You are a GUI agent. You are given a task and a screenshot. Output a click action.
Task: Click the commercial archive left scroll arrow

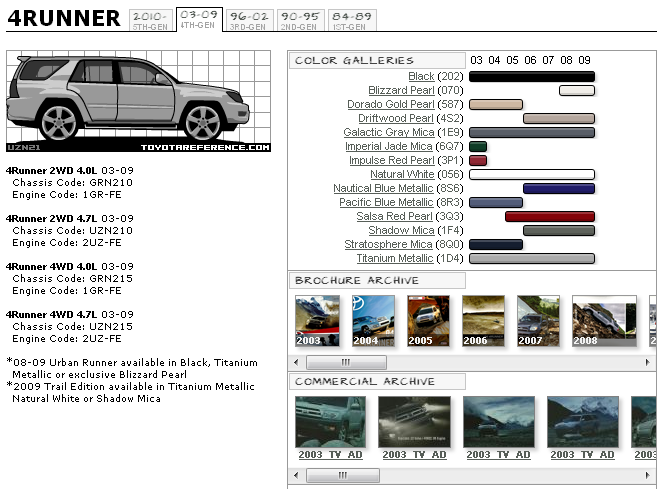click(296, 476)
